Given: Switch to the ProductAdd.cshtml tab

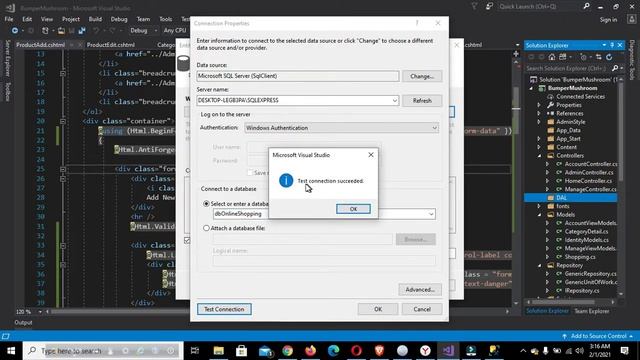Looking at the screenshot, I should (x=40, y=45).
